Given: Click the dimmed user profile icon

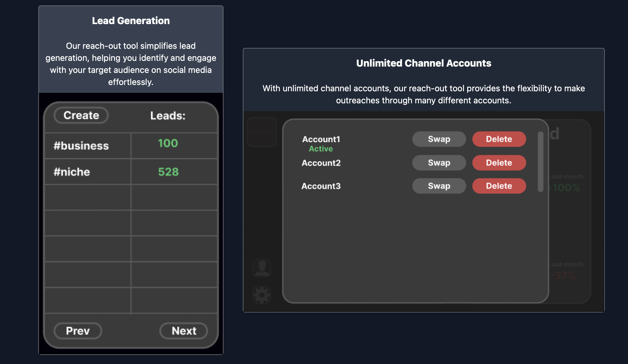Looking at the screenshot, I should coord(262,268).
